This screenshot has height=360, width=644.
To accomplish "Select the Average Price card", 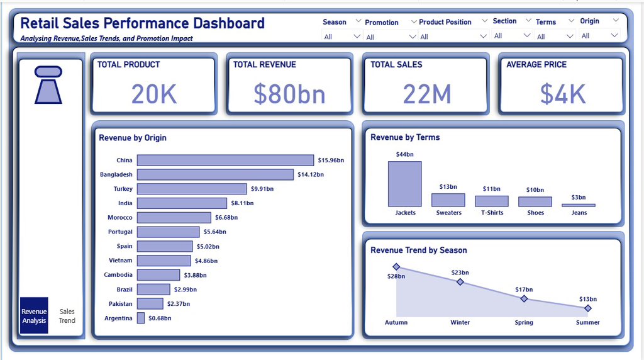I will coord(562,85).
